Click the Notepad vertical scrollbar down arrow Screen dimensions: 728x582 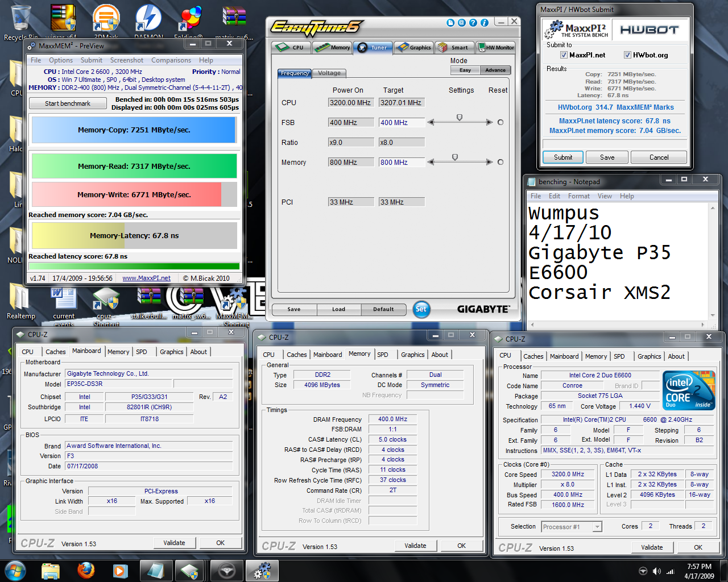[x=713, y=315]
